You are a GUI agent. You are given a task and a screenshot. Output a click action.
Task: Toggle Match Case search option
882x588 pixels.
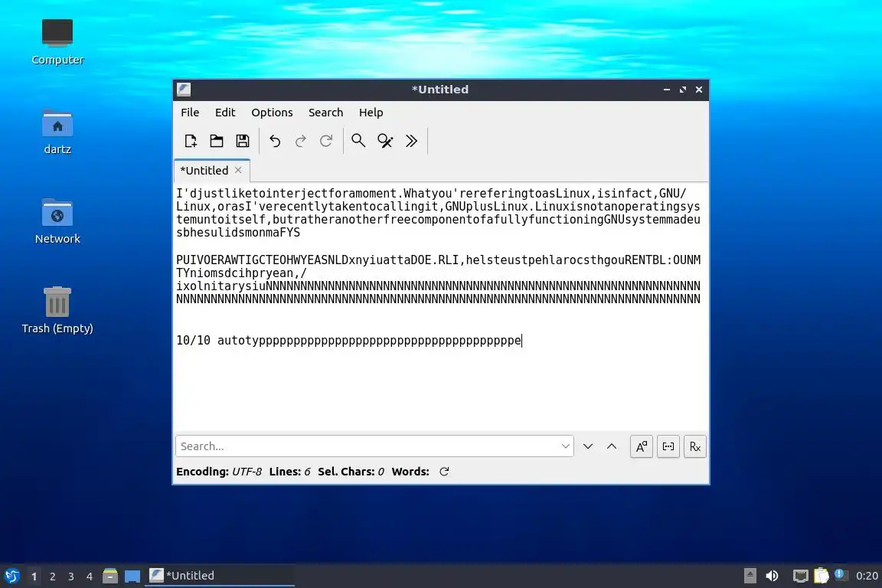642,447
